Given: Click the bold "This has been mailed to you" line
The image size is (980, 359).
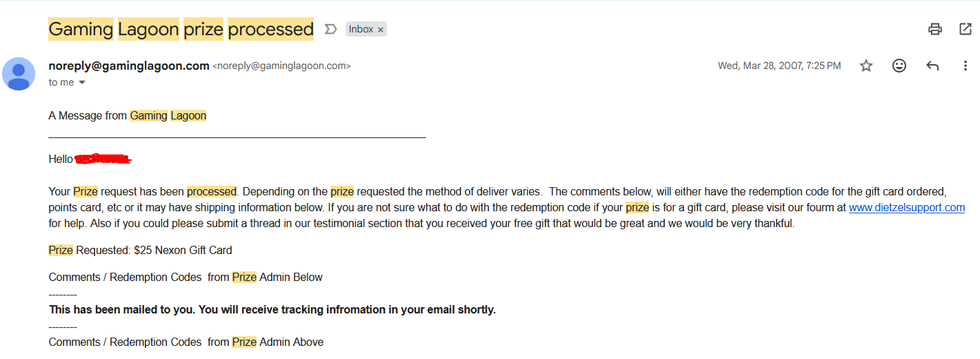Looking at the screenshot, I should (x=272, y=309).
